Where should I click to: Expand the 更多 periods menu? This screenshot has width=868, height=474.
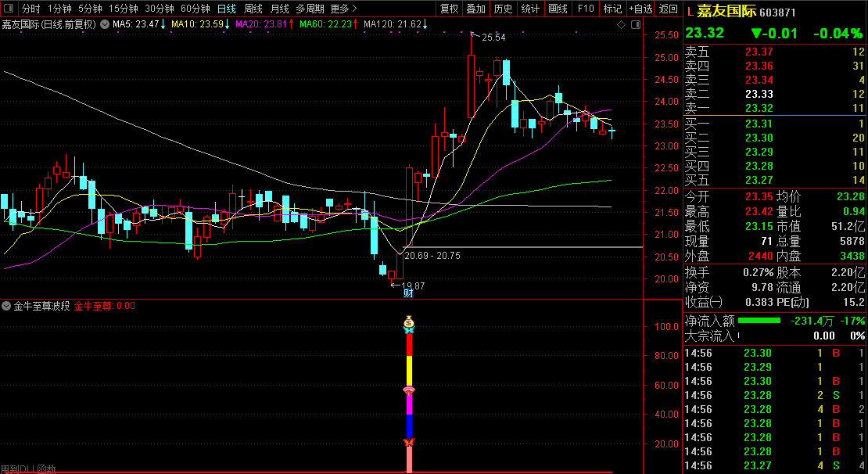coord(343,9)
